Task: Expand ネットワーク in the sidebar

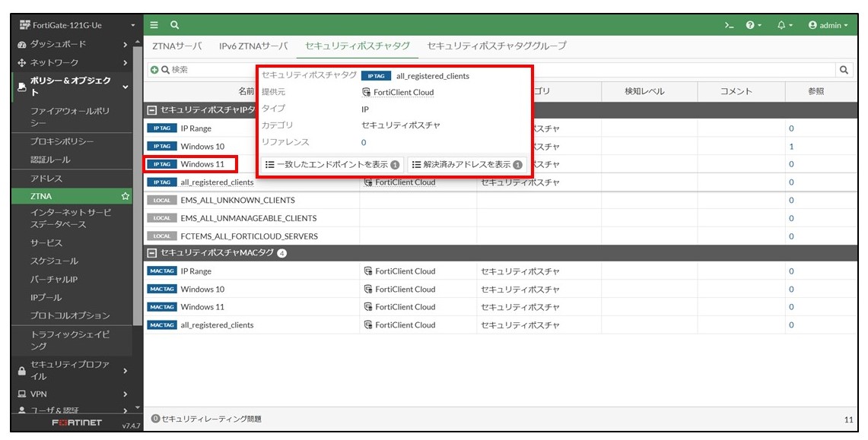Action: (72, 62)
